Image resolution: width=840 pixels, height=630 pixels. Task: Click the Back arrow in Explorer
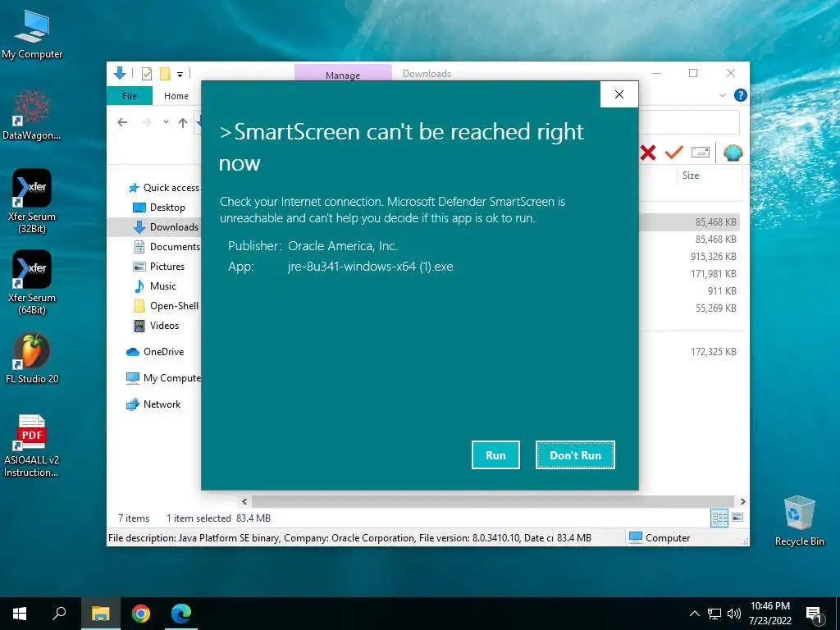(x=122, y=123)
